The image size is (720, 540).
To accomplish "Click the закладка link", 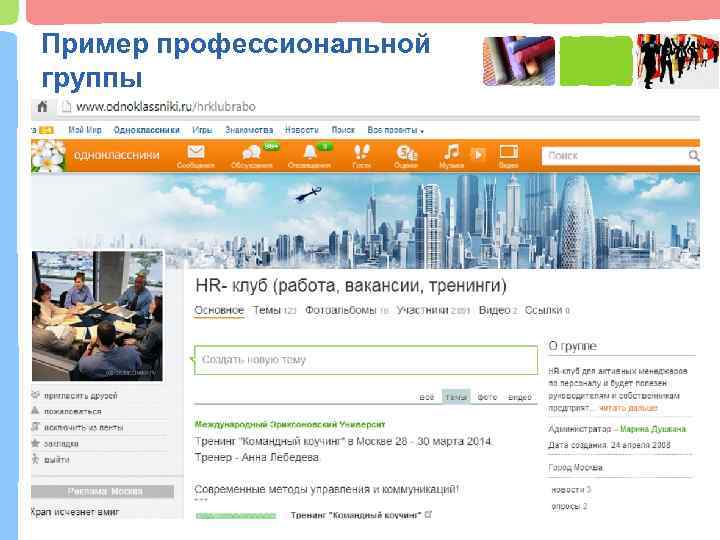I will click(x=61, y=444).
